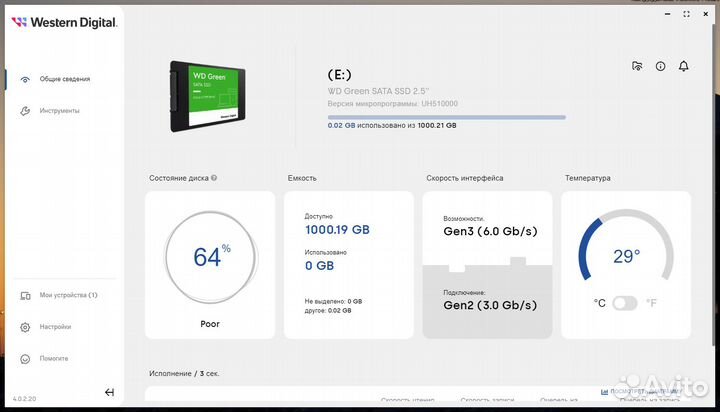Click the Western Digital logo
The height and width of the screenshot is (412, 720).
click(64, 22)
